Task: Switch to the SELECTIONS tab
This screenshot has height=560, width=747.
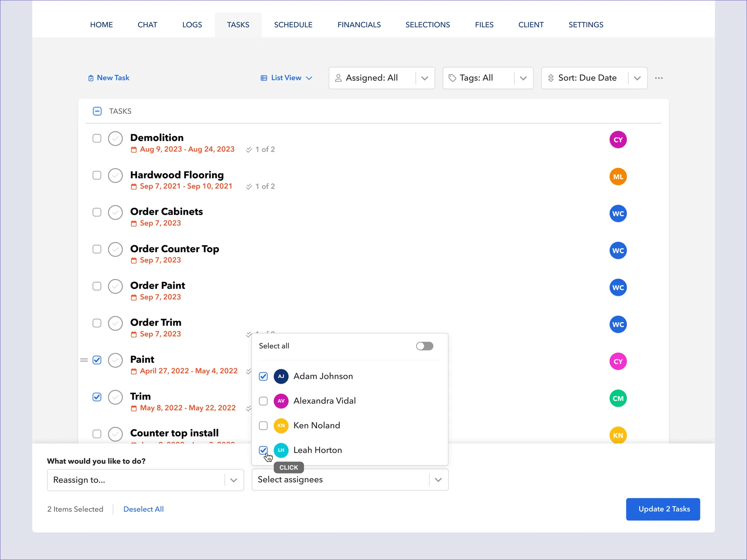Action: [428, 25]
